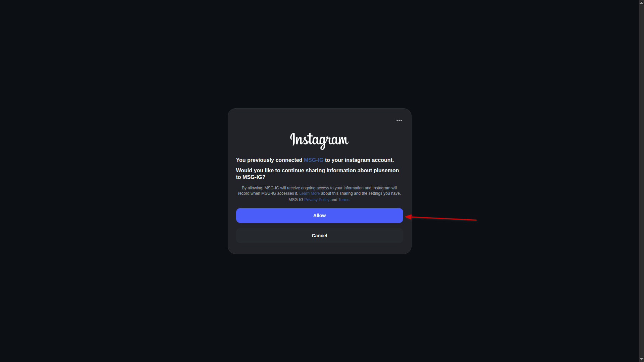The height and width of the screenshot is (362, 644).
Task: Click the scrollbar down arrow
Action: 641,359
